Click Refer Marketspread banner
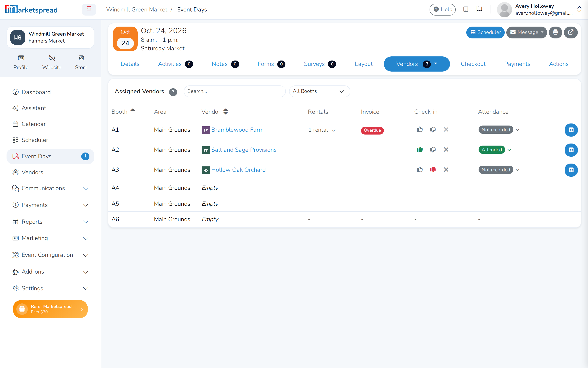This screenshot has height=368, width=588. click(50, 309)
